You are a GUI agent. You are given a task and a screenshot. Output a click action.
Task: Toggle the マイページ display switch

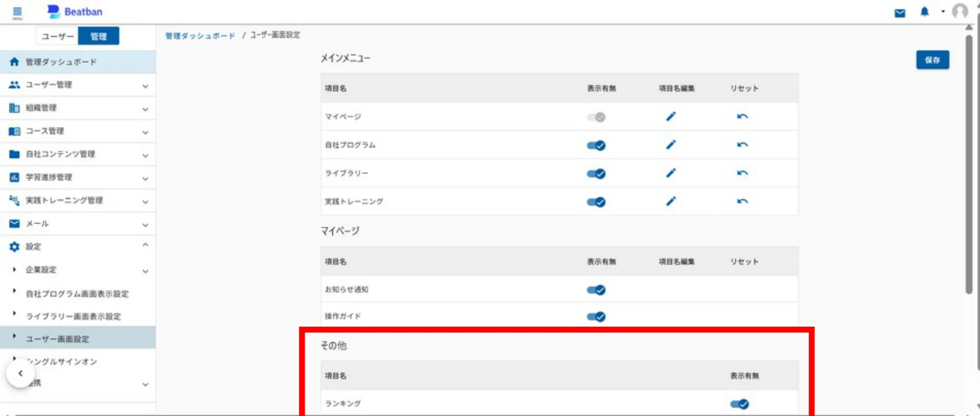[596, 117]
